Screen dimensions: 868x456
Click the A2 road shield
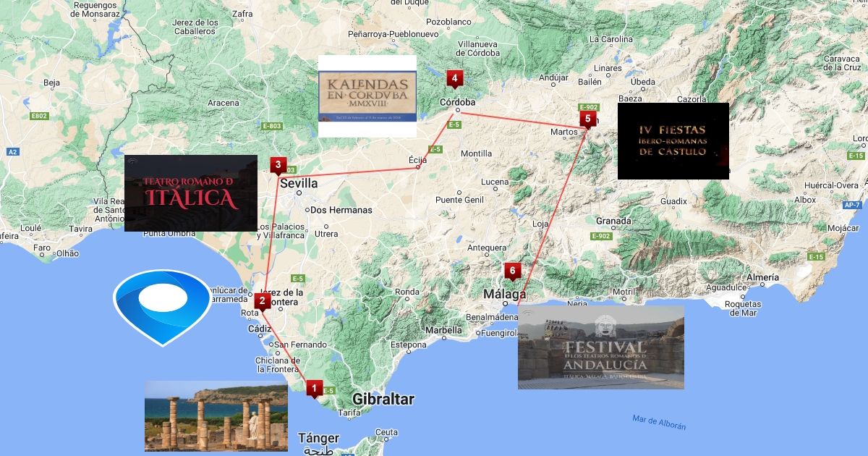pyautogui.click(x=12, y=152)
